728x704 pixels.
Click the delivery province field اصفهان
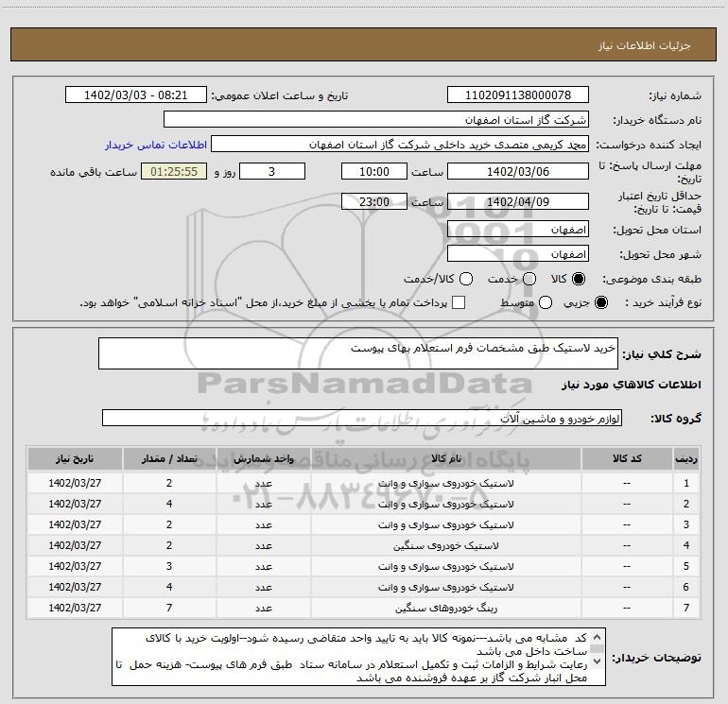[518, 230]
